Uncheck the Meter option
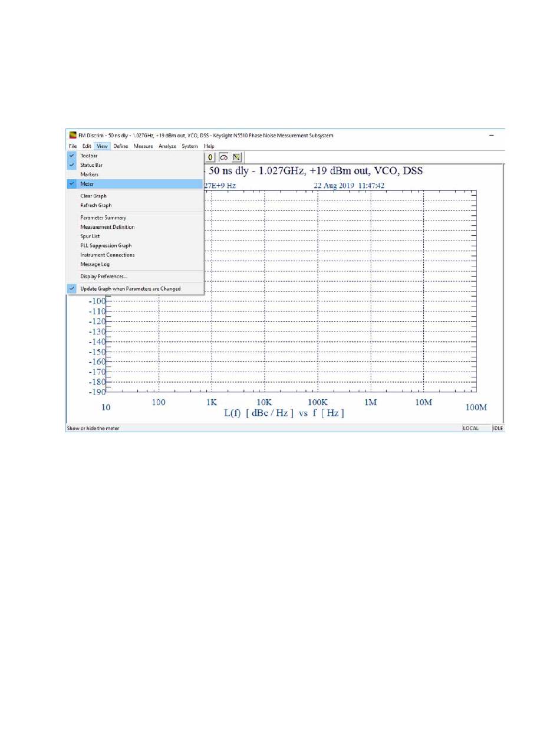This screenshot has height=743, width=560. tap(134, 184)
